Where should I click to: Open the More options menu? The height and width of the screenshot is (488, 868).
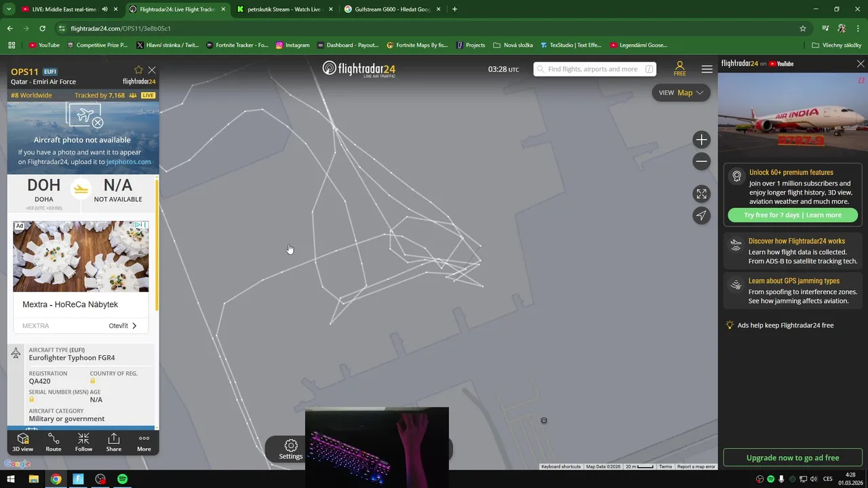pyautogui.click(x=144, y=442)
